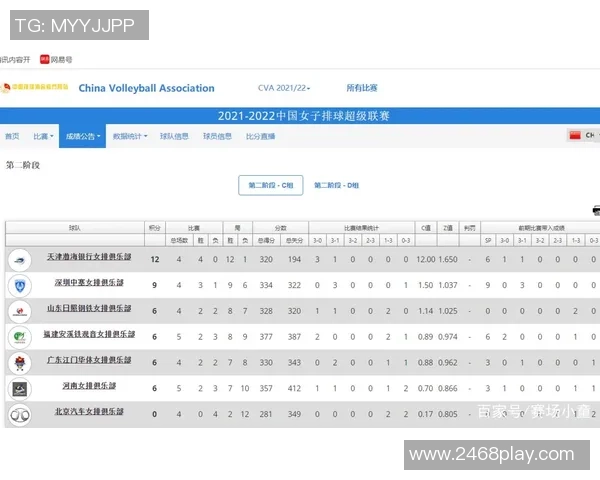Screen dimensions: 600x480
Task: Open the 球队信息 menu item
Action: 174,136
